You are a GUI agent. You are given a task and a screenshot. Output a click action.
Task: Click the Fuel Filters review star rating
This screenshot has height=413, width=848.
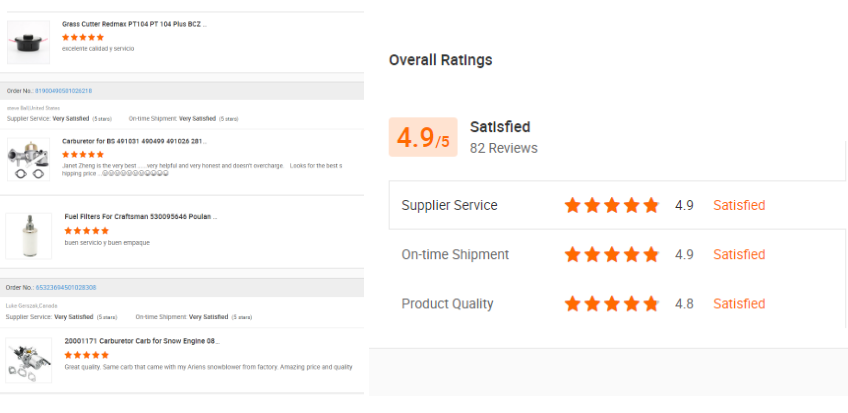click(x=86, y=230)
